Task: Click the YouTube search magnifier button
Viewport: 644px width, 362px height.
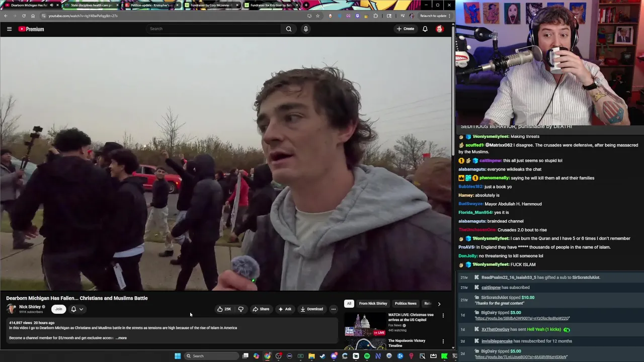Action: (289, 29)
